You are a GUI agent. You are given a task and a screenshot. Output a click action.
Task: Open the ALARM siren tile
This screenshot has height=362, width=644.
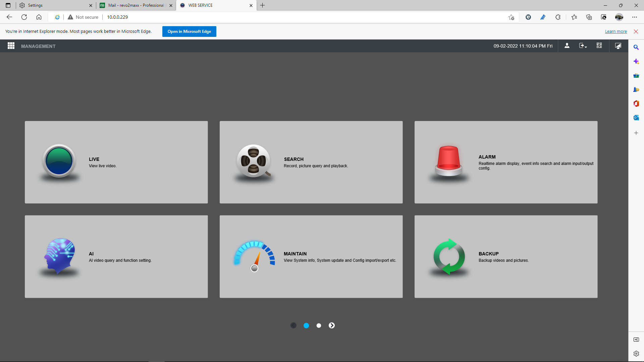point(506,162)
